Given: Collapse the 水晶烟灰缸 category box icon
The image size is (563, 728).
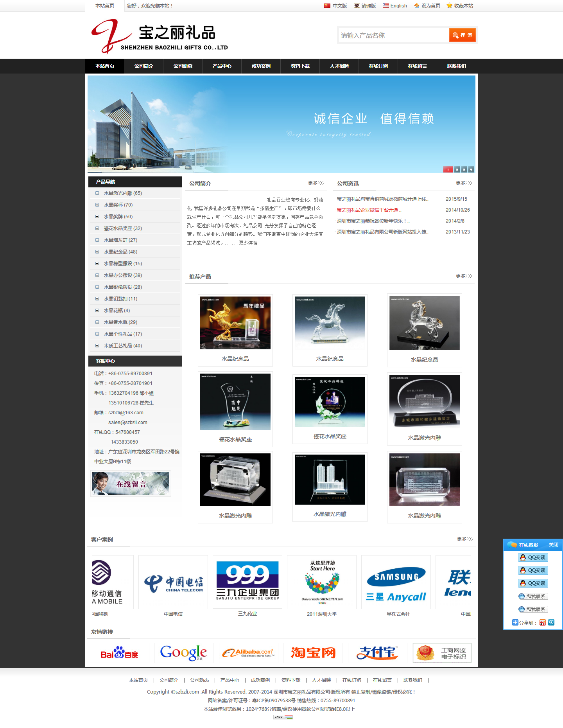Looking at the screenshot, I should tap(97, 240).
